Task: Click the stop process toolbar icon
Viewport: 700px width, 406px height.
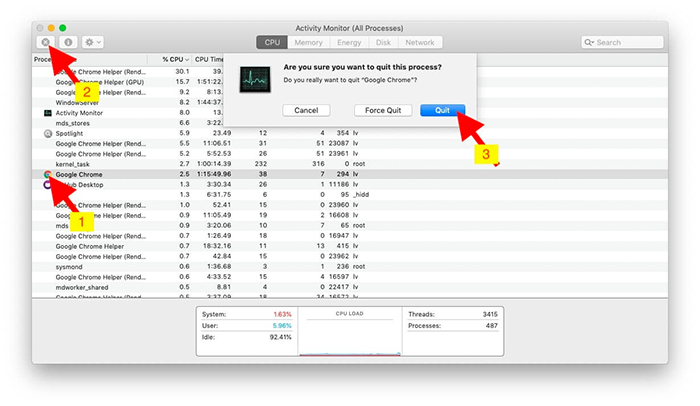Action: coord(46,42)
